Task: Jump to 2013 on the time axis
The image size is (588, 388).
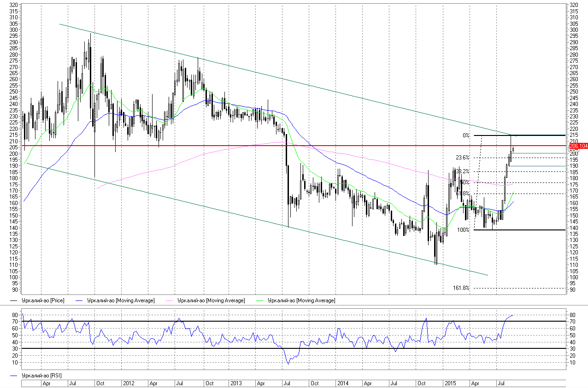Action: [x=236, y=383]
